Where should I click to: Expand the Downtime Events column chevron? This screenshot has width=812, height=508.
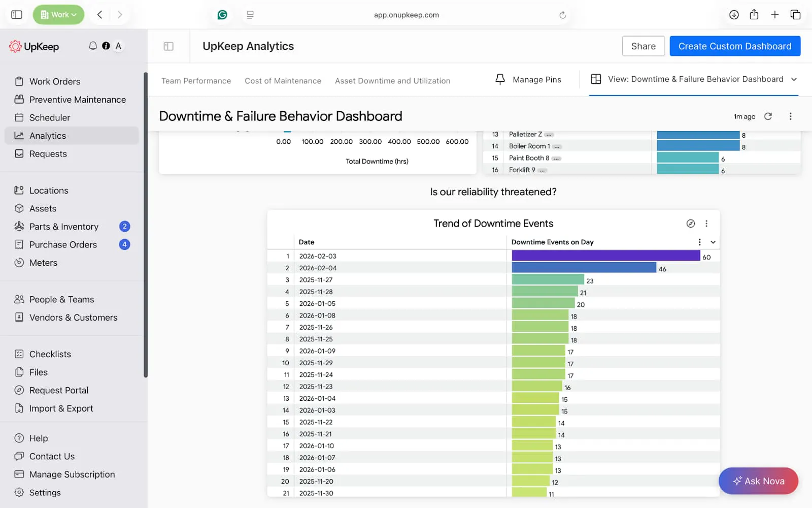[x=713, y=242]
